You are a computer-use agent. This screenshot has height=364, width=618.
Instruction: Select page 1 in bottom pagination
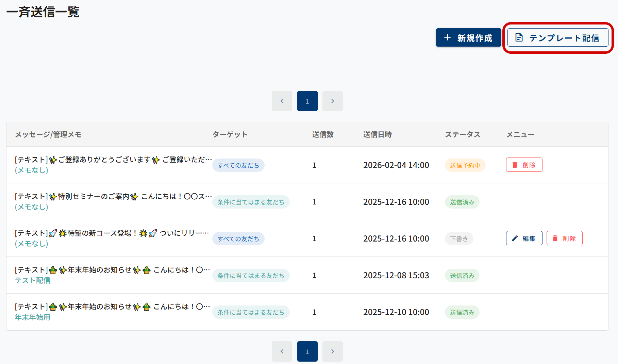pos(307,351)
